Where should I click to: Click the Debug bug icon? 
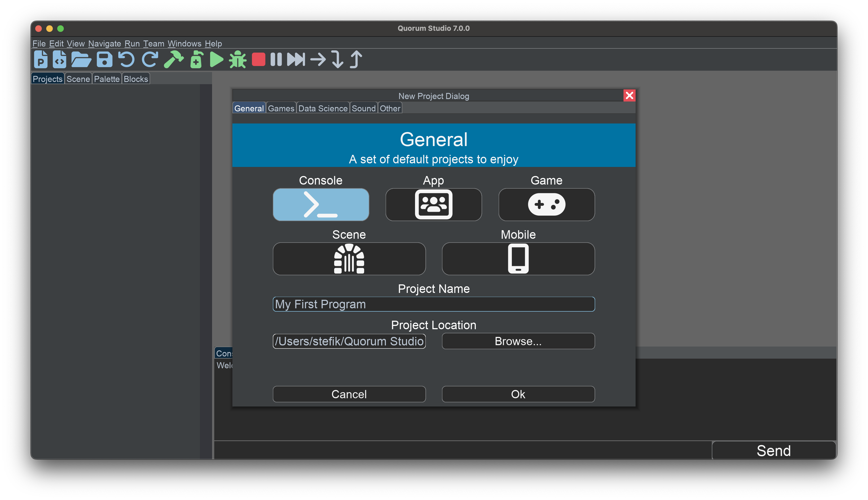tap(238, 59)
